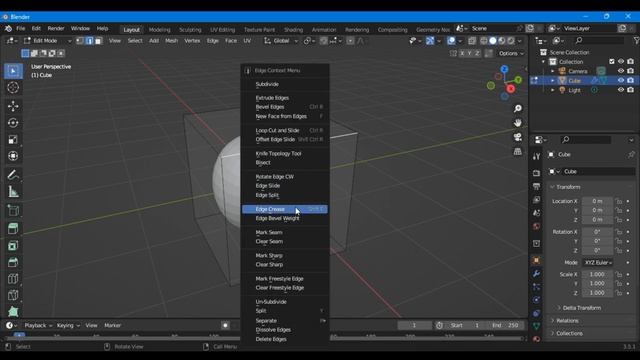Hide Light in viewport eye icon
Image resolution: width=640 pixels, height=360 pixels.
coord(621,90)
